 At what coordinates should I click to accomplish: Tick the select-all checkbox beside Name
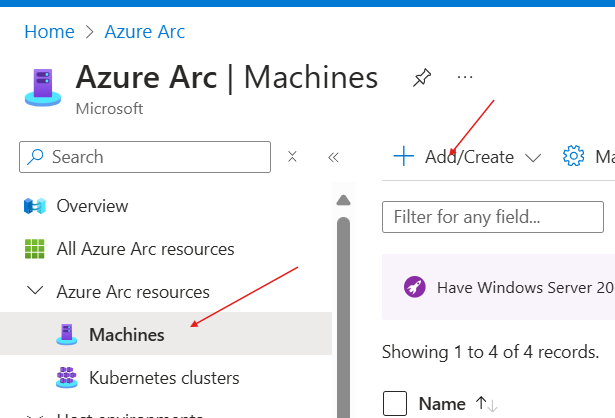(x=396, y=404)
